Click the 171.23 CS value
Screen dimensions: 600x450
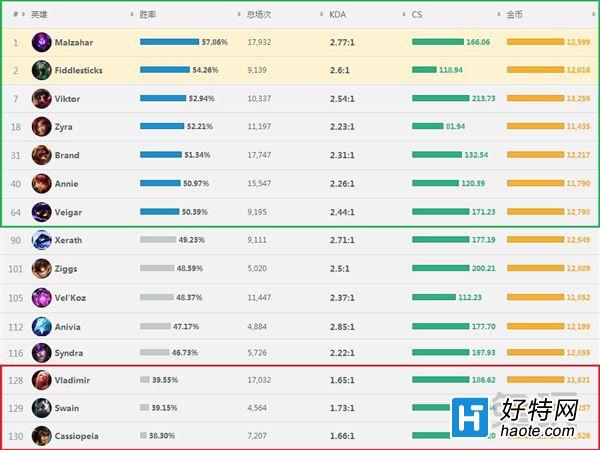483,212
